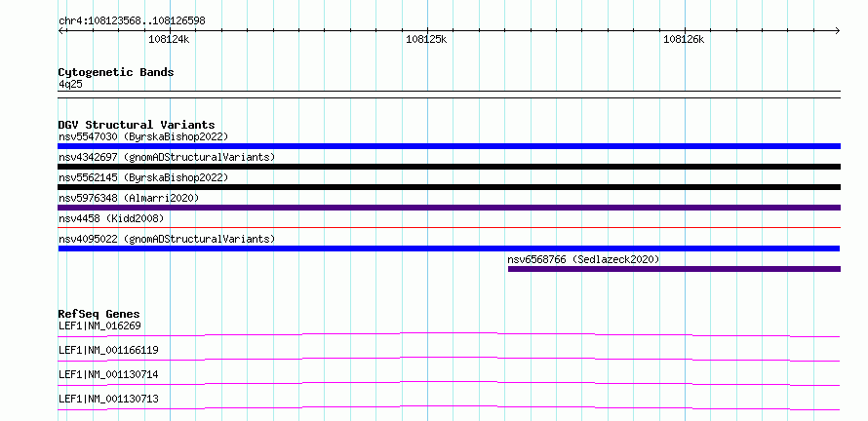Click the LEF1|NM_001130714 transcript label
Screen dimensions: 868x421
tap(108, 374)
